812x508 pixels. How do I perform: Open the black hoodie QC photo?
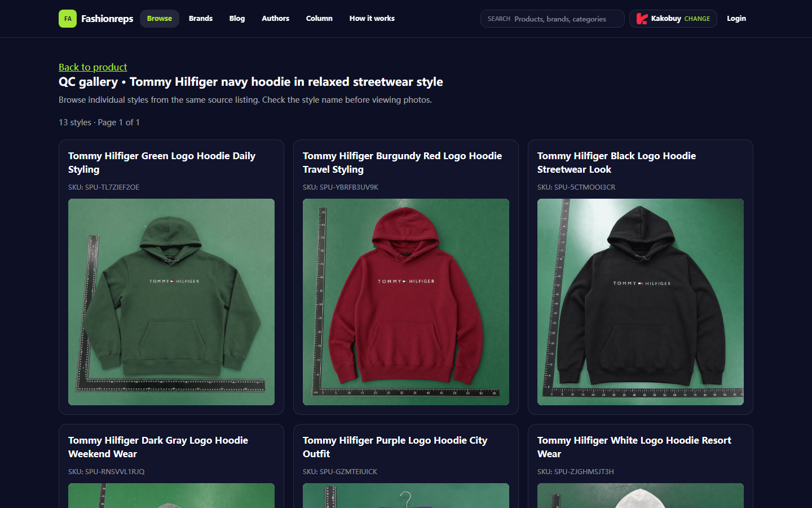[x=641, y=302]
